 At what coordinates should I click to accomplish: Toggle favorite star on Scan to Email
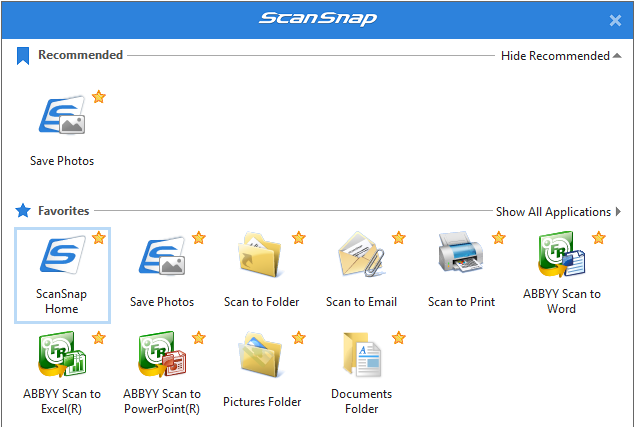tap(398, 237)
